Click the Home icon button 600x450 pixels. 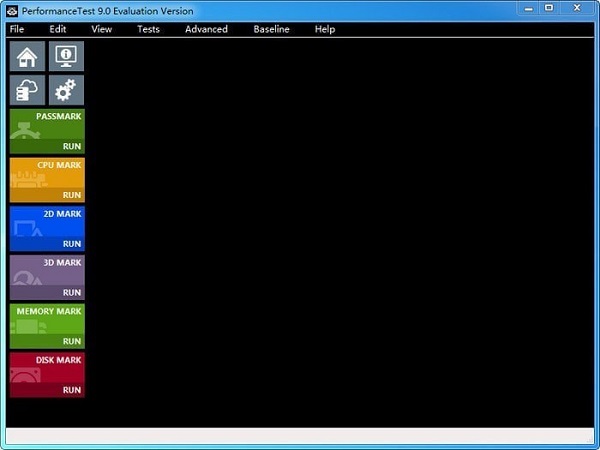coord(27,57)
